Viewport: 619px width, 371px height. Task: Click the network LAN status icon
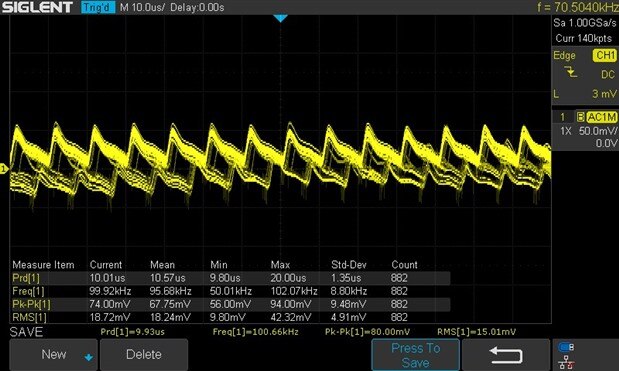pos(566,362)
